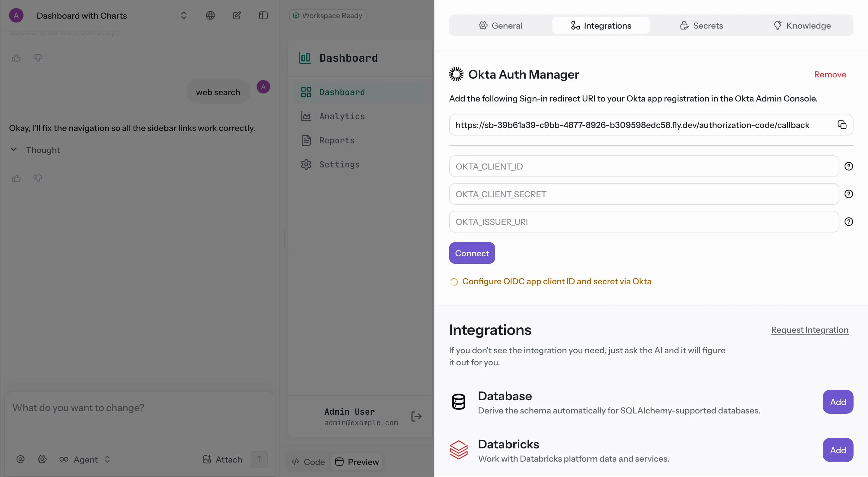Thumbs up the latest response
This screenshot has height=477, width=868.
(x=16, y=178)
